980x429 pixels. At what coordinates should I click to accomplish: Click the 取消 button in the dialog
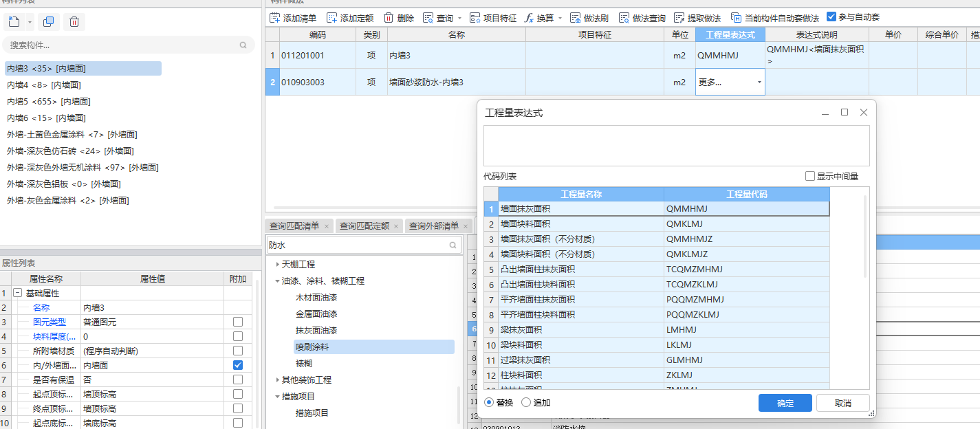842,404
